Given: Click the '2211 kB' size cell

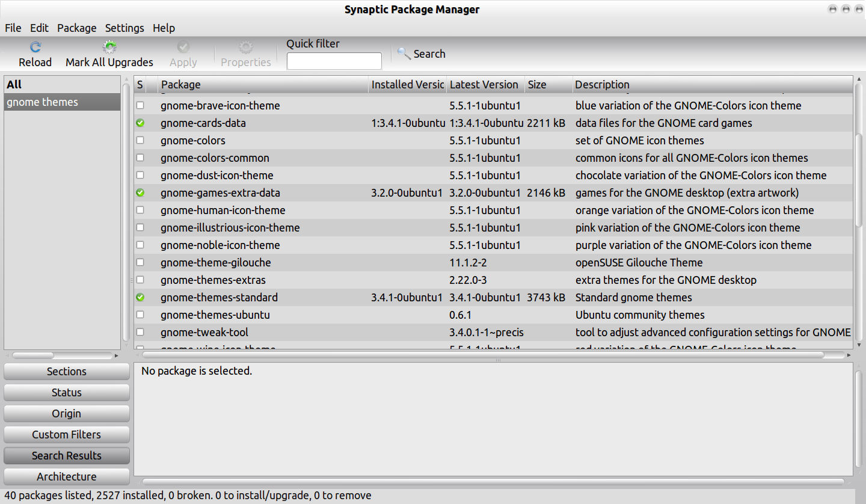Looking at the screenshot, I should click(x=546, y=123).
